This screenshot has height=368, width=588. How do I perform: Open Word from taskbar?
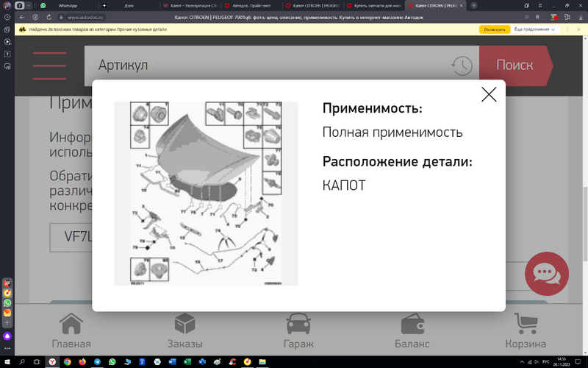(x=172, y=362)
